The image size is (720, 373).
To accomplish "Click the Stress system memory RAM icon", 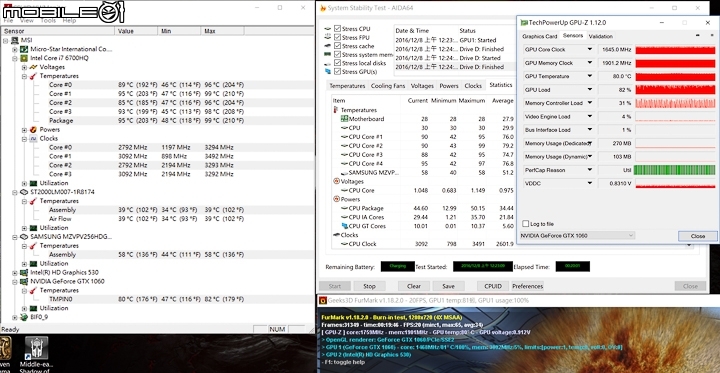I will [327, 55].
